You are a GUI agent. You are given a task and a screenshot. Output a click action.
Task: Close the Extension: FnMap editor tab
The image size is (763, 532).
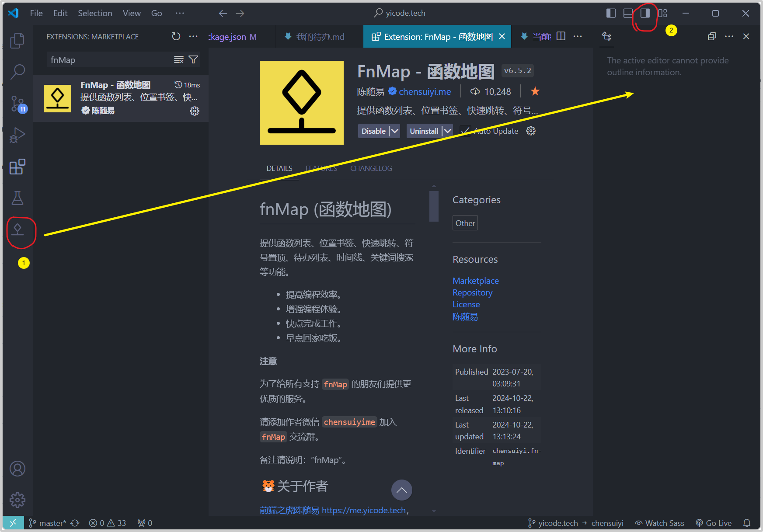502,37
